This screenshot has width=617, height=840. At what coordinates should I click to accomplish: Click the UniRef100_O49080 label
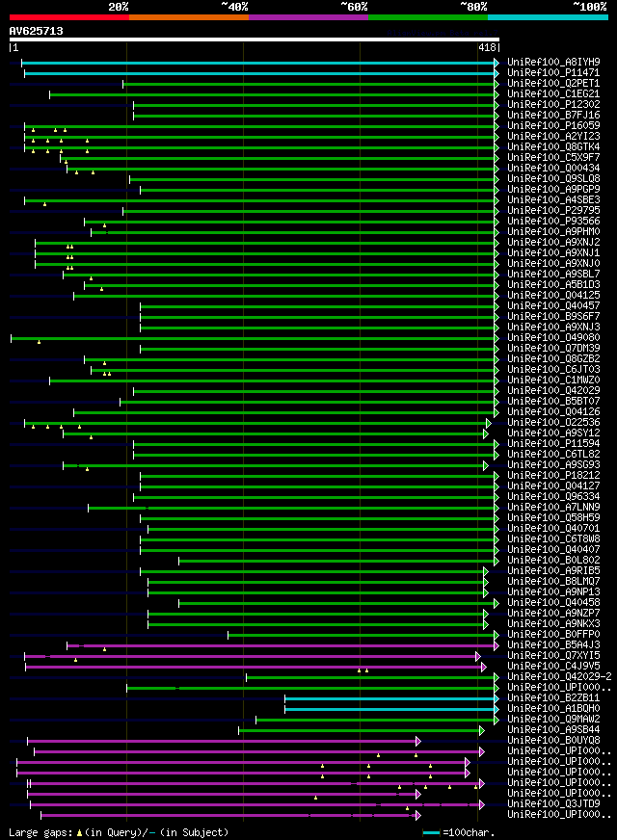tap(553, 337)
